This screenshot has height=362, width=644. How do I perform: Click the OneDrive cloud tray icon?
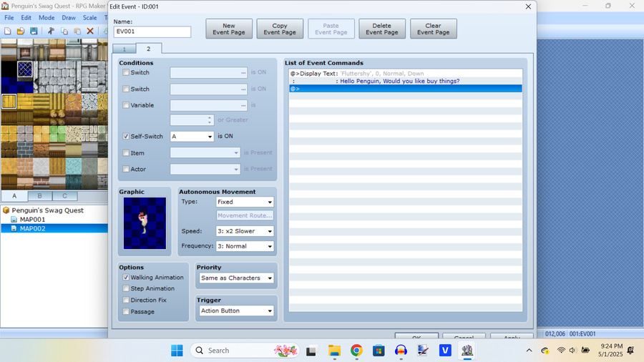[545, 351]
